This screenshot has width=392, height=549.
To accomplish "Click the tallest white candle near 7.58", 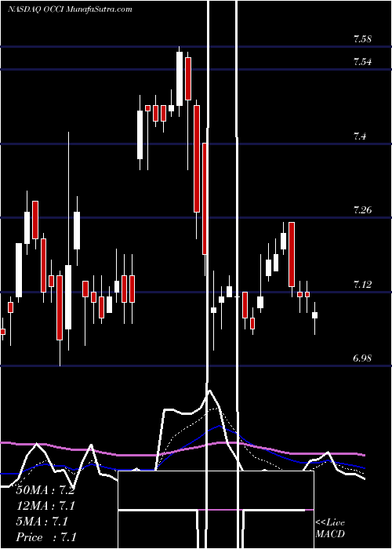I will pos(180,78).
